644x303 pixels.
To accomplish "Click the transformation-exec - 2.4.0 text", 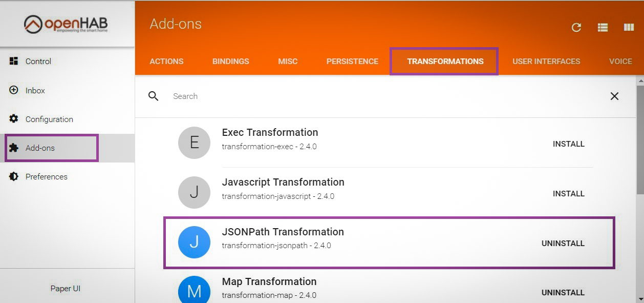I will (269, 147).
